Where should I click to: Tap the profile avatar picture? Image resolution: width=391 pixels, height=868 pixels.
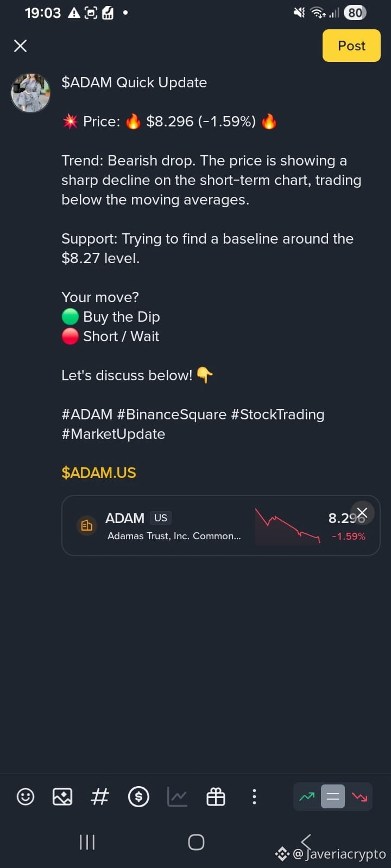(x=31, y=93)
